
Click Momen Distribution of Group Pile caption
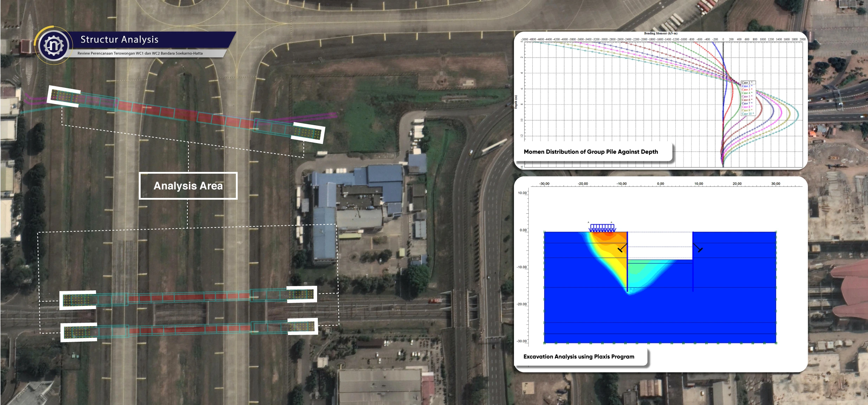[x=591, y=152]
